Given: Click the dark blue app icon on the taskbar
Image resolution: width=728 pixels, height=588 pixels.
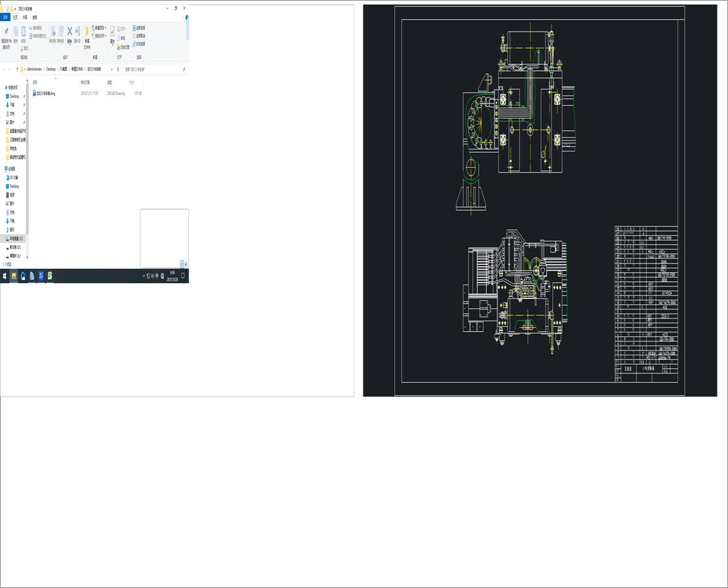Looking at the screenshot, I should coord(41,276).
